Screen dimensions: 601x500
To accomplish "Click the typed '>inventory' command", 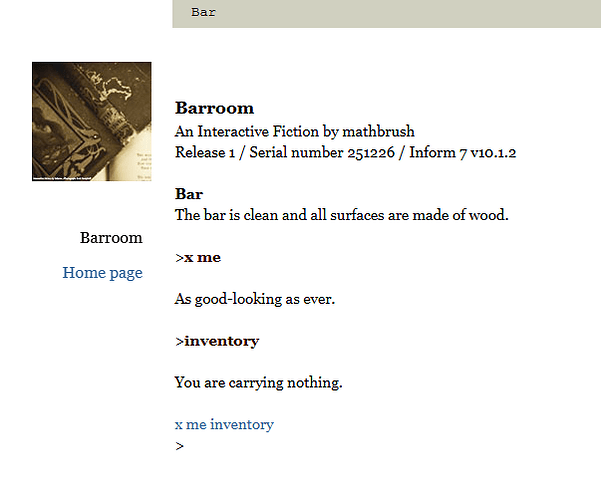I will click(x=217, y=341).
